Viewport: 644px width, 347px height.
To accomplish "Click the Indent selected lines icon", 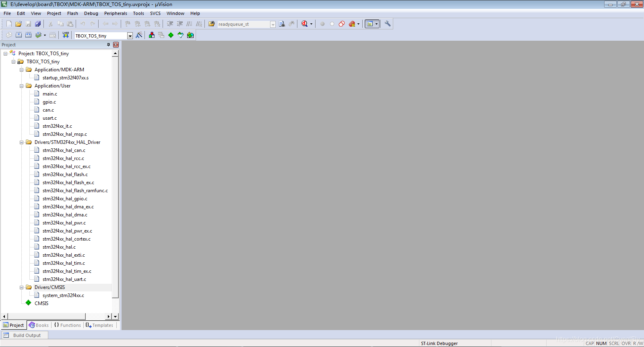I will 170,24.
